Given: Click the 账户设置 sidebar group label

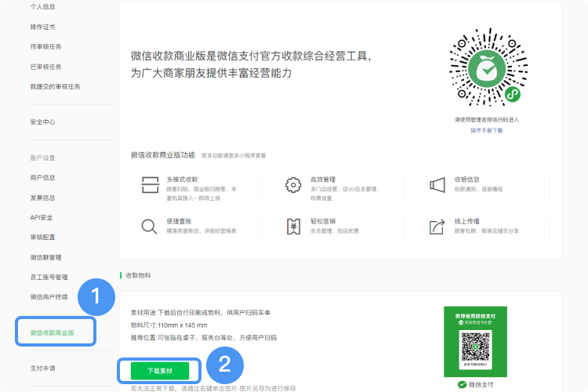Looking at the screenshot, I should 43,158.
